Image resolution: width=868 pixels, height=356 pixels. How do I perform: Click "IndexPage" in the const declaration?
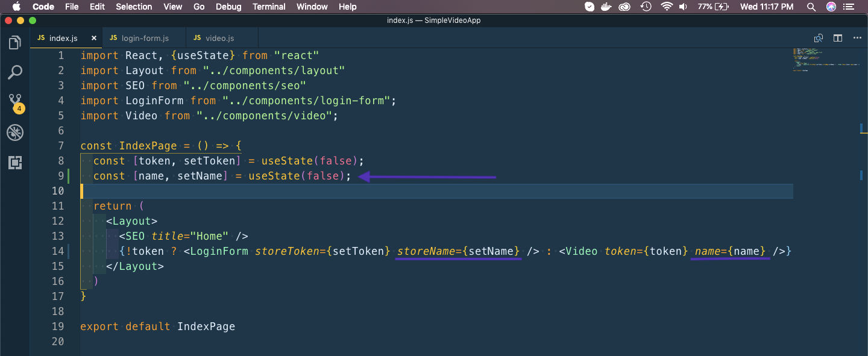tap(148, 146)
